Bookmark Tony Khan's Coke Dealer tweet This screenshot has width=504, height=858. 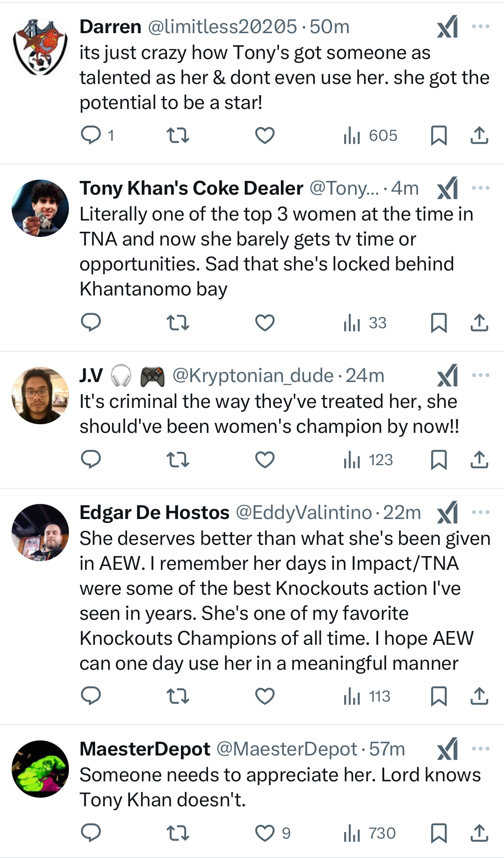click(439, 323)
